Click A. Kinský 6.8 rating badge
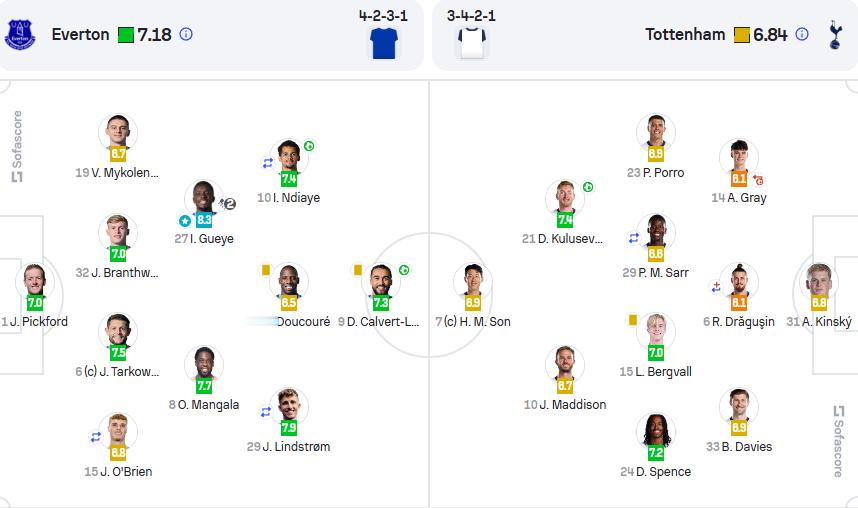This screenshot has width=858, height=508. tap(819, 303)
